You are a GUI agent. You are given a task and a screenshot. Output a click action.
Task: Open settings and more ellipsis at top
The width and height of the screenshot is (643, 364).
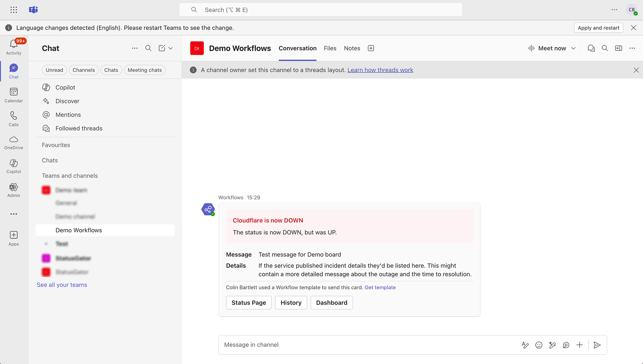(614, 9)
